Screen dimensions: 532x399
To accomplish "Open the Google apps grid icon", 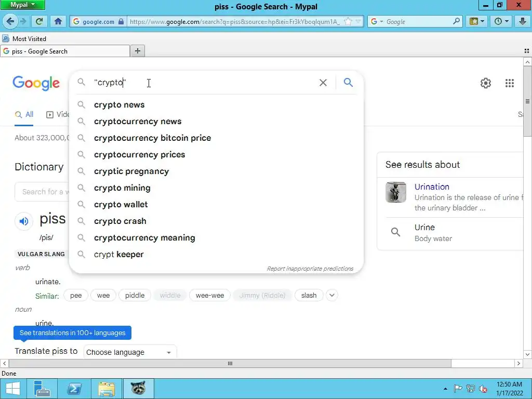I will (509, 83).
